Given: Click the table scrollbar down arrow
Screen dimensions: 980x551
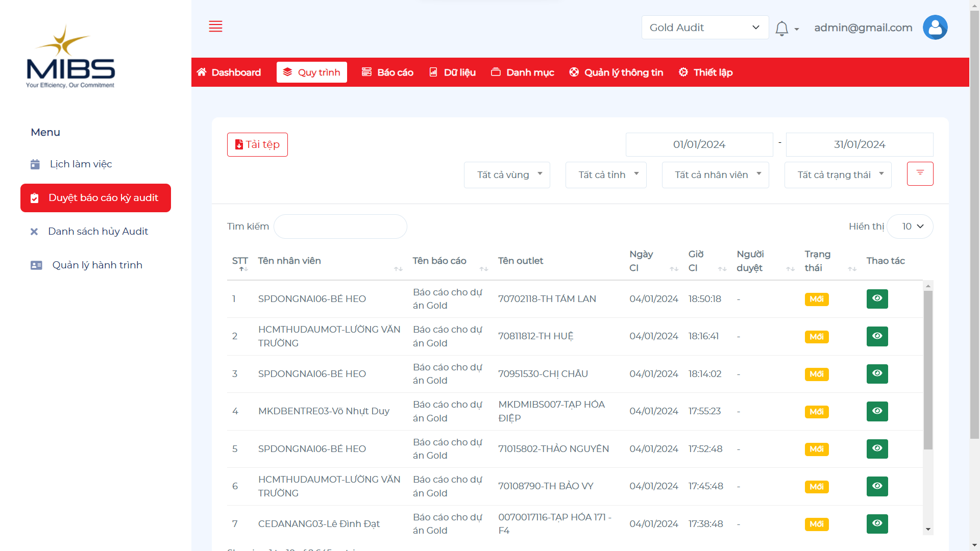Looking at the screenshot, I should click(x=928, y=530).
